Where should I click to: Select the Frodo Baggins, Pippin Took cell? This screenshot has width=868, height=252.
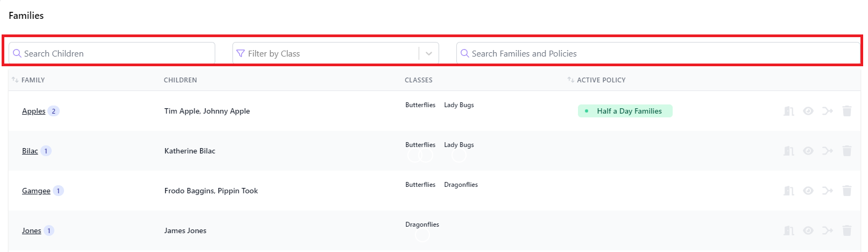pos(211,191)
